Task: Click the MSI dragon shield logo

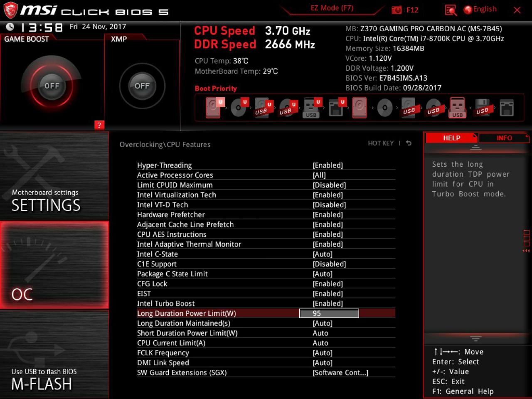Action: (11, 10)
